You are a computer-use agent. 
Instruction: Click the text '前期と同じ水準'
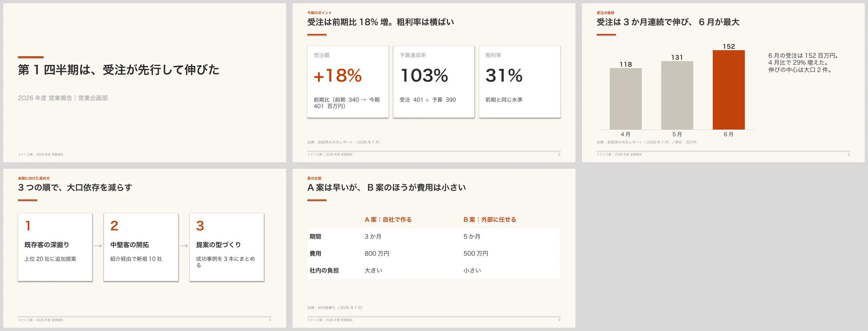click(504, 100)
